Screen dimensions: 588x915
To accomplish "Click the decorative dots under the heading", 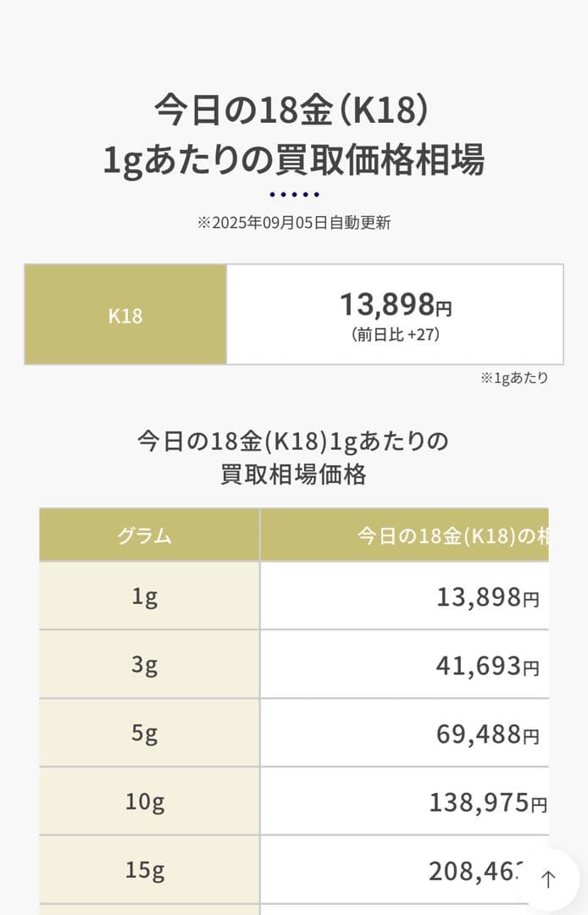I will [x=294, y=192].
